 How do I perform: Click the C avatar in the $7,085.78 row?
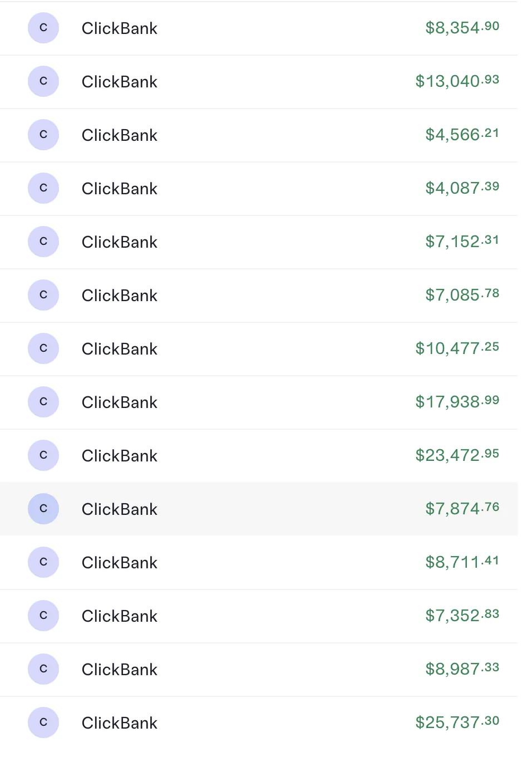(43, 295)
